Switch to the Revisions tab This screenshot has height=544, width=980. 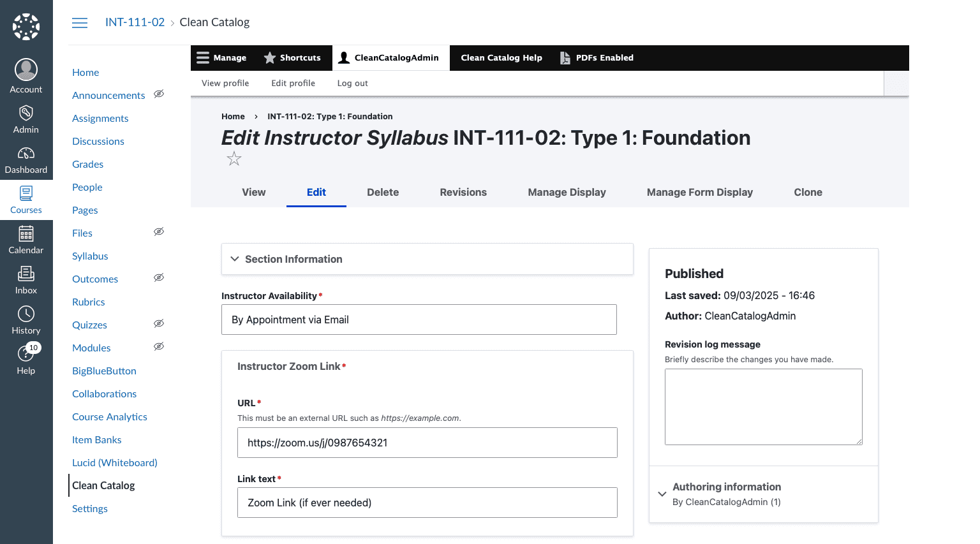coord(463,193)
